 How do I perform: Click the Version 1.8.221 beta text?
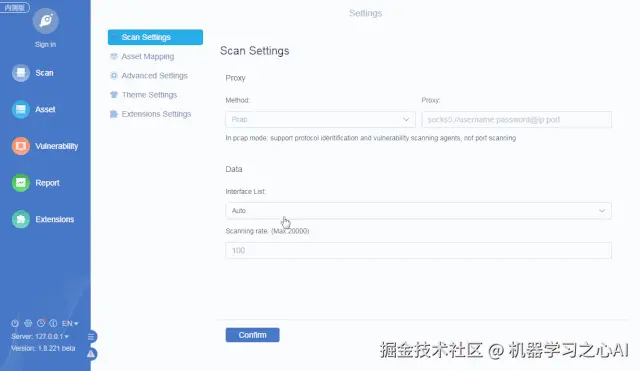tap(43, 349)
